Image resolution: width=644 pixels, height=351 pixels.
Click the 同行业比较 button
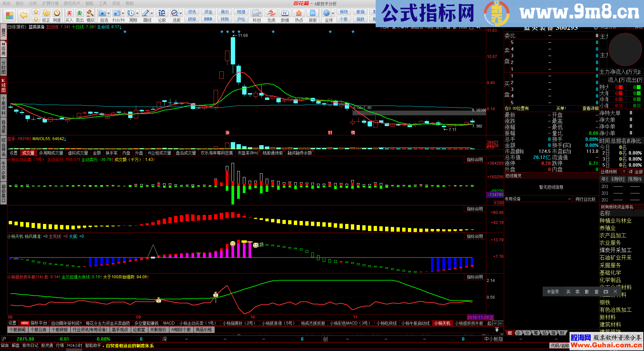(585, 199)
